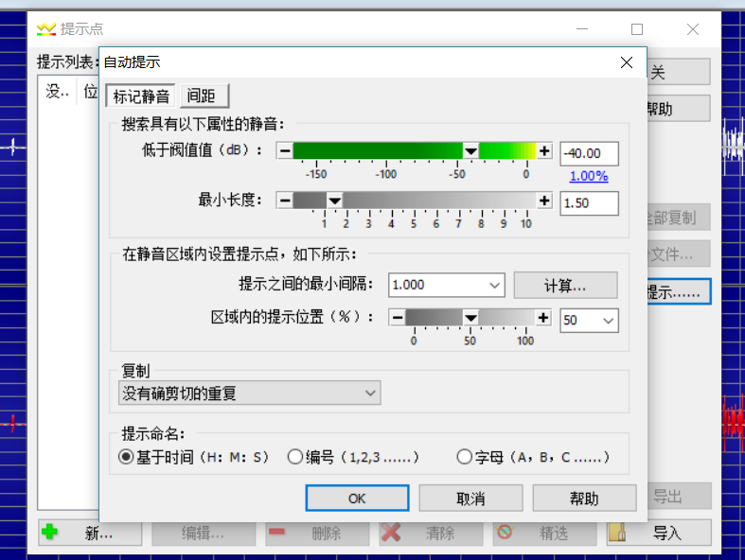This screenshot has height=560, width=745.
Task: Expand the 复制 dropdown 没有确剪切的重复
Action: tap(250, 393)
